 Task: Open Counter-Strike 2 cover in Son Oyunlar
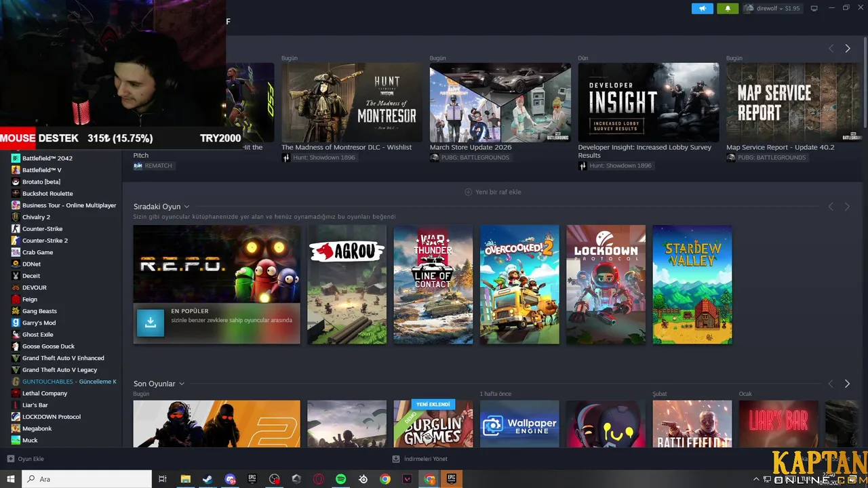coord(217,424)
